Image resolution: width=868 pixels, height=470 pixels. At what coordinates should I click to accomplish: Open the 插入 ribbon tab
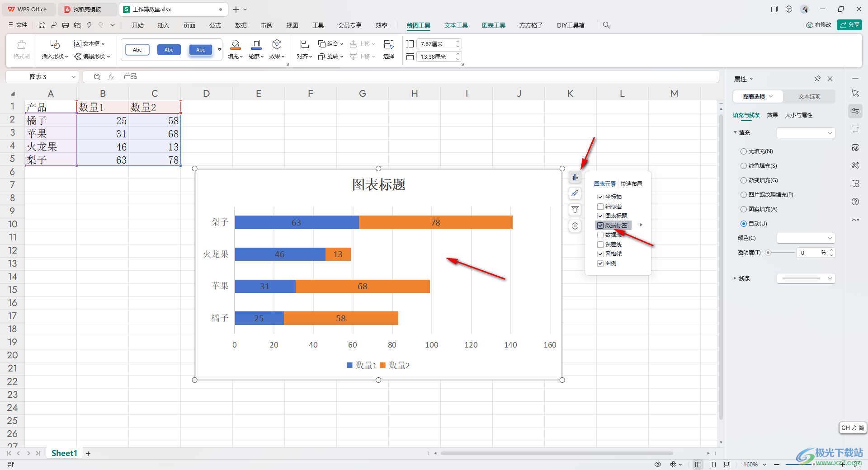click(163, 25)
